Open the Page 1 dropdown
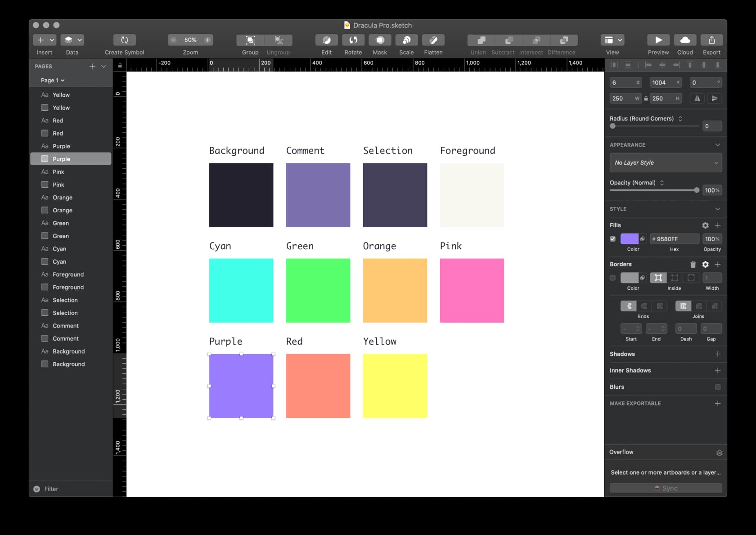This screenshot has width=756, height=535. [51, 80]
